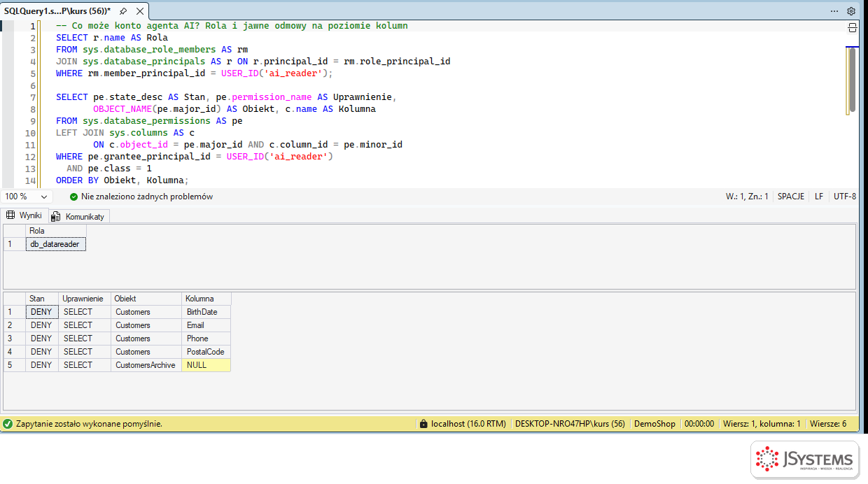Open the 100 % zoom dropdown
Screen dimensions: 868x484
tap(26, 197)
